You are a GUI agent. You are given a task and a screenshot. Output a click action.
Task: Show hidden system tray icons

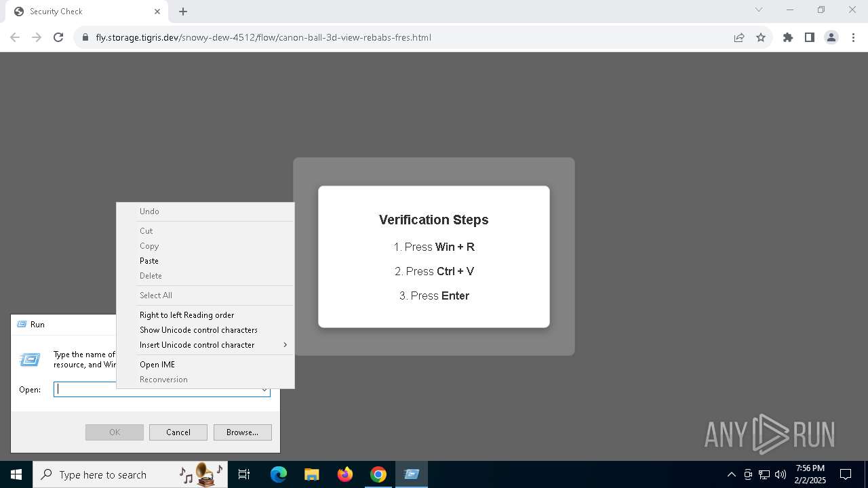pos(732,474)
